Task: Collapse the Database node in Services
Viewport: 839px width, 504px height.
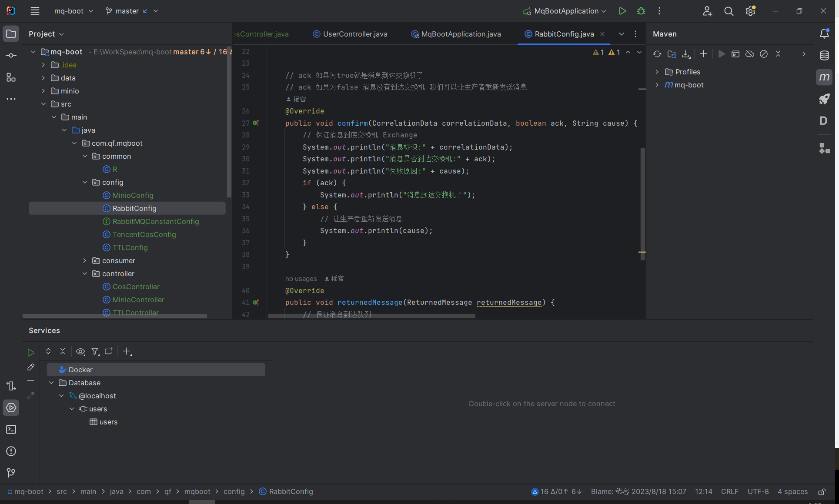Action: 52,383
